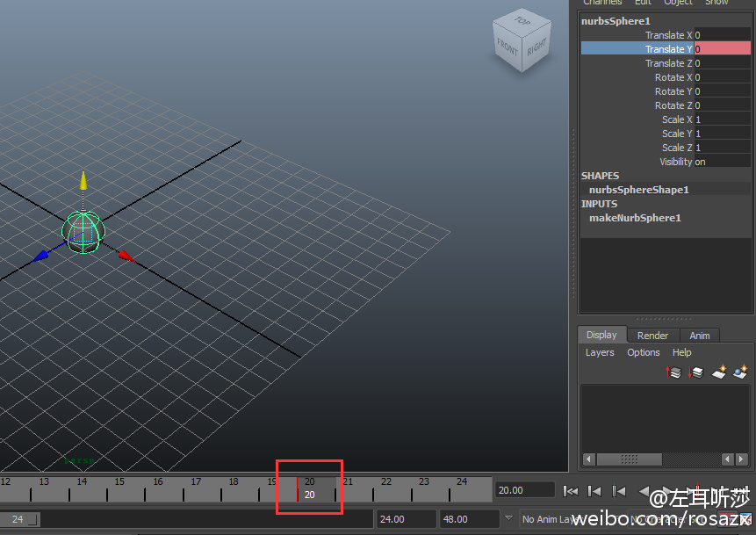Viewport: 756px width, 535px height.
Task: Go to start of playback range
Action: 571,491
